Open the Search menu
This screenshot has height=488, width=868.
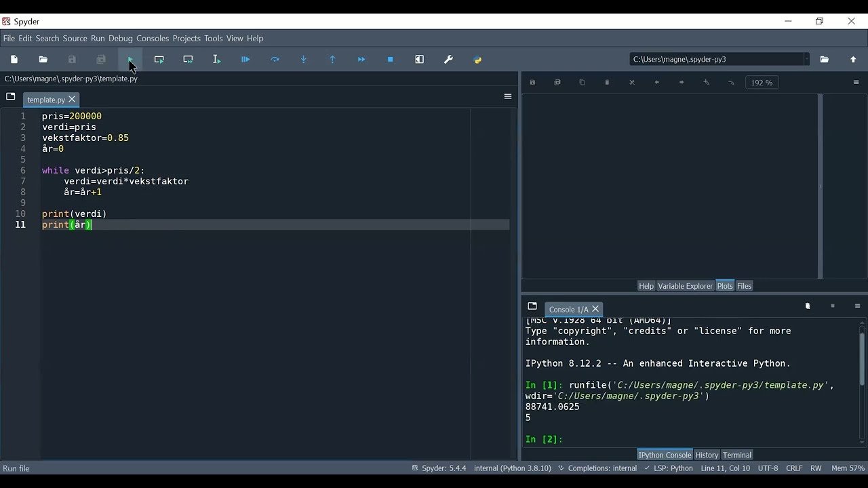tap(47, 39)
